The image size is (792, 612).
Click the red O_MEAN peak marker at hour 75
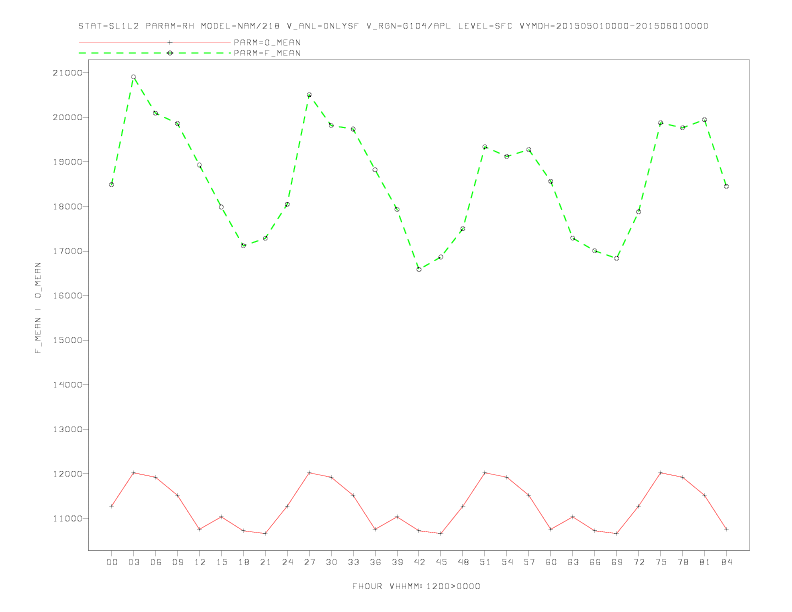point(661,473)
